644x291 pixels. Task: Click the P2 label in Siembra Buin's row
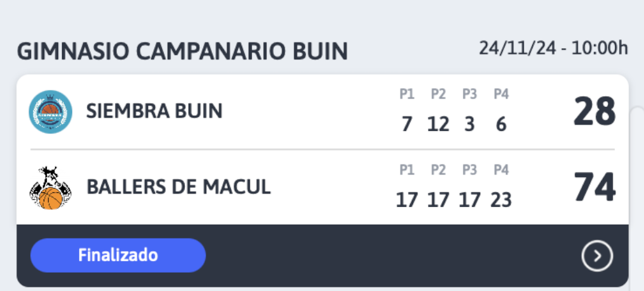(438, 94)
